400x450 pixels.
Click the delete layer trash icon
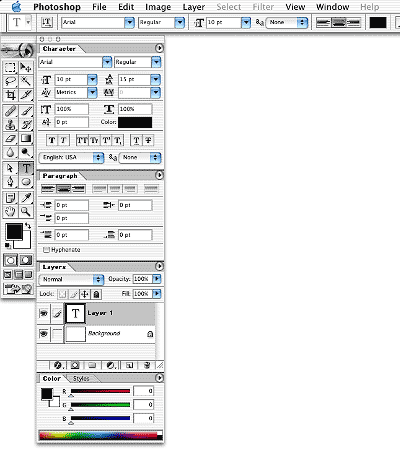(147, 365)
